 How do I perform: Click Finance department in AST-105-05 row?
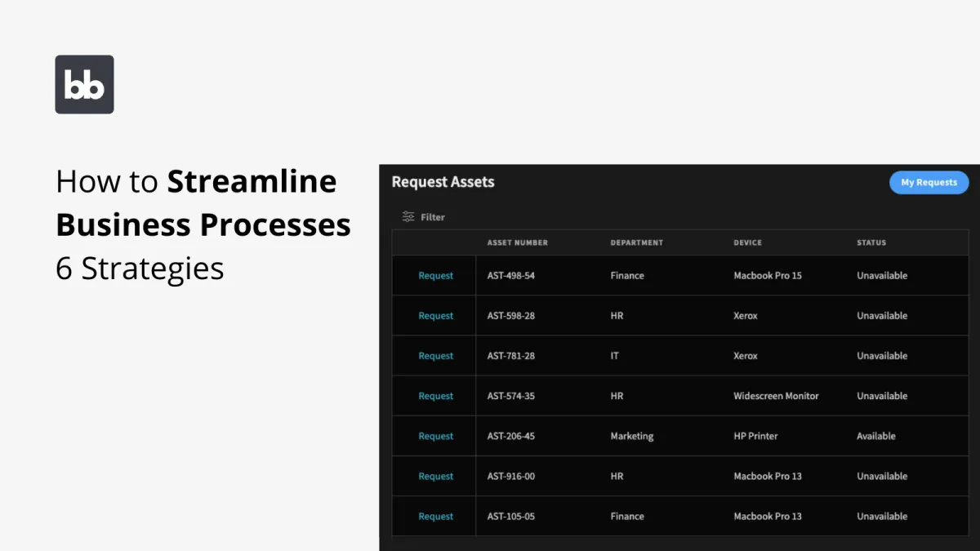tap(627, 516)
